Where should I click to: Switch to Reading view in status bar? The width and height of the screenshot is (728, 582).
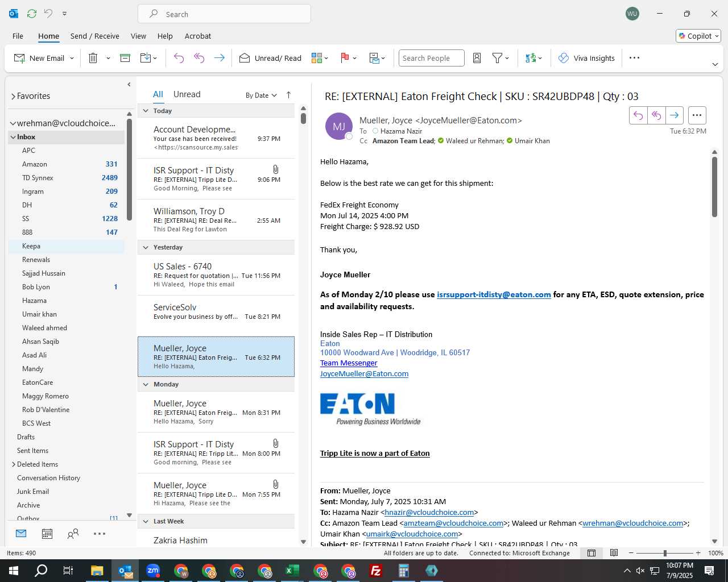[614, 553]
